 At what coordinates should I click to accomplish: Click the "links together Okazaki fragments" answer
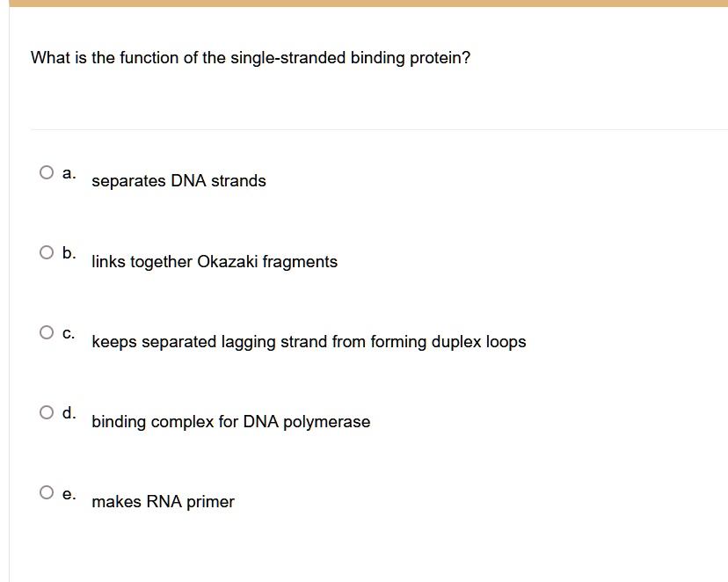(215, 262)
